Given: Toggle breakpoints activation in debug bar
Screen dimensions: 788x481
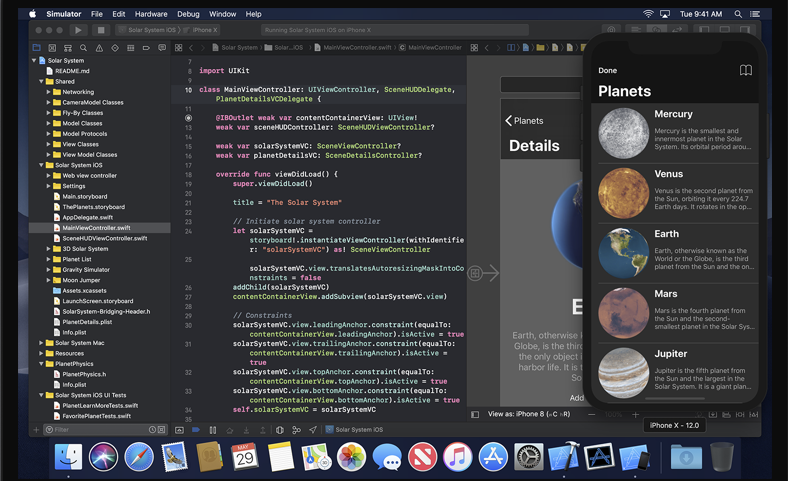Looking at the screenshot, I should (196, 430).
